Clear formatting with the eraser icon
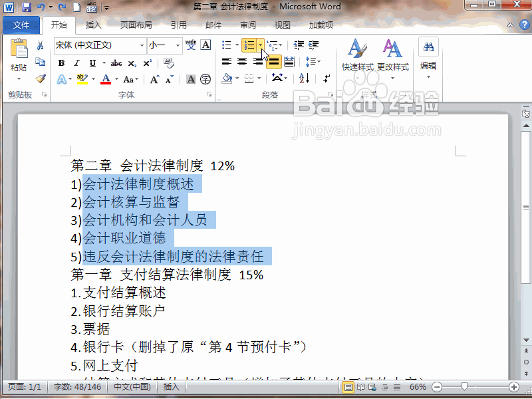The width and height of the screenshot is (532, 399). coord(168,63)
